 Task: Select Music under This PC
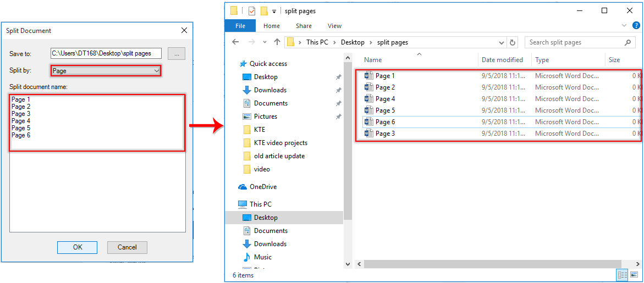point(262,257)
